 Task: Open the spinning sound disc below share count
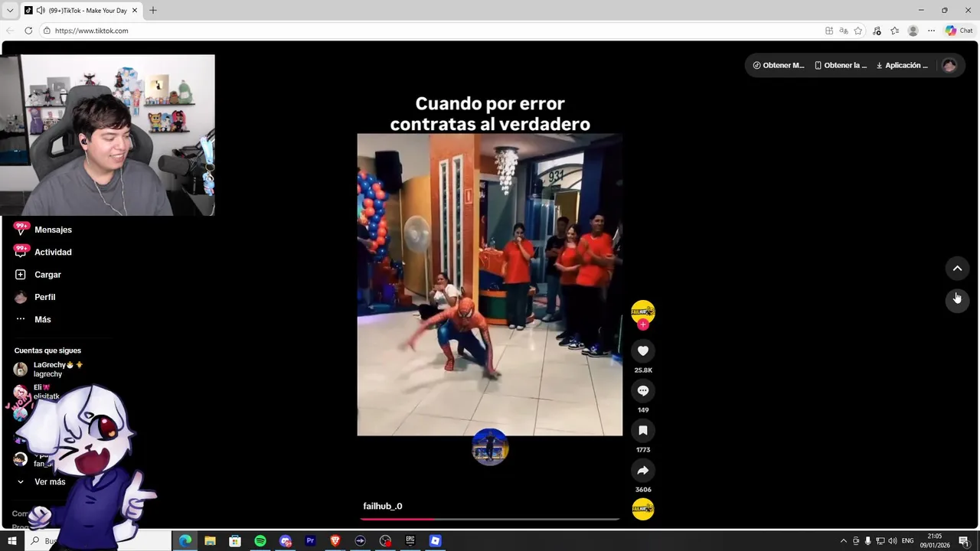(x=643, y=509)
